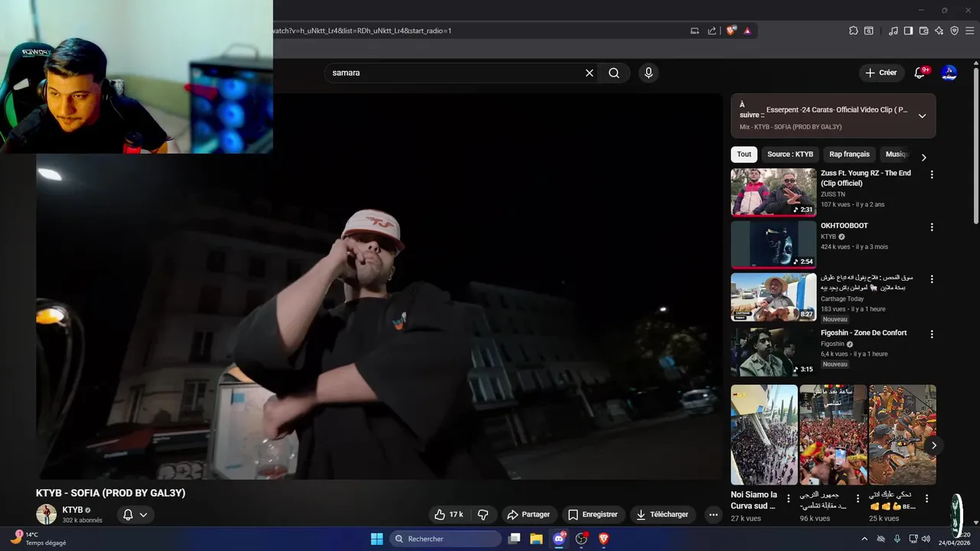Open Leo AI sparkle icon
980x551 pixels.
coord(939,31)
